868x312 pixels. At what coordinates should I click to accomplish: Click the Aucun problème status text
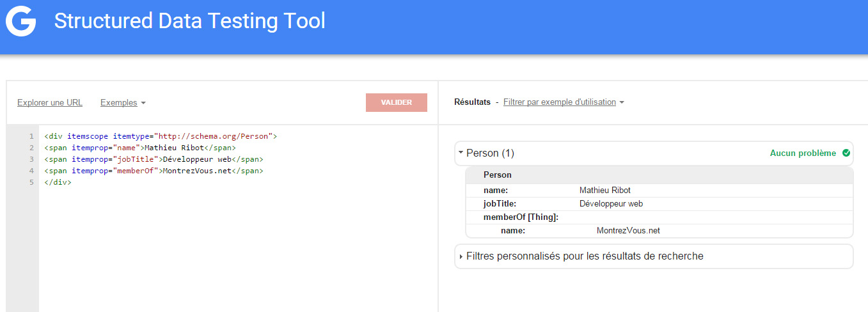click(x=803, y=153)
